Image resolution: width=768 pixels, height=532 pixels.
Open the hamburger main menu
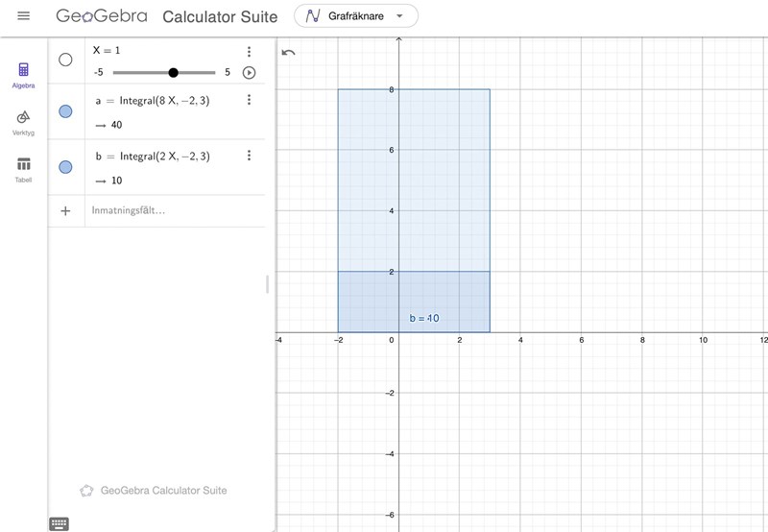24,16
